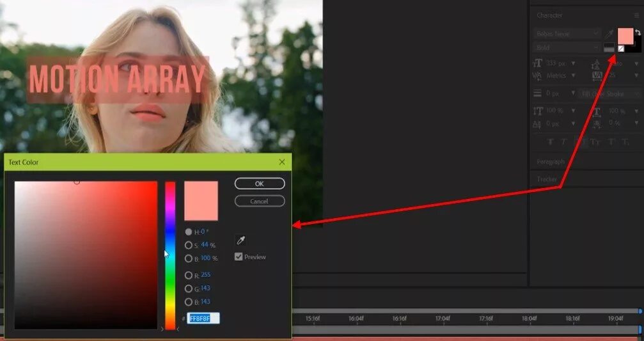Select the blue radio below G
This screenshot has width=644, height=341.
pyautogui.click(x=189, y=302)
